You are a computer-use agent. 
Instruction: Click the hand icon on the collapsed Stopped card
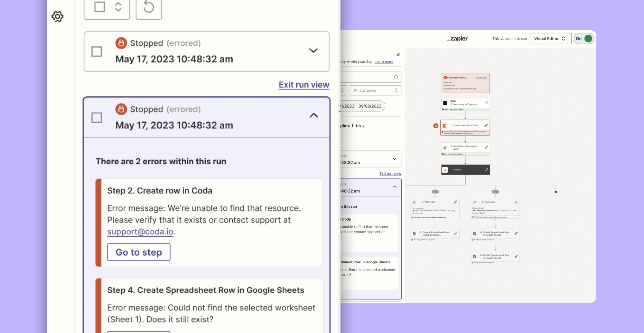click(121, 43)
